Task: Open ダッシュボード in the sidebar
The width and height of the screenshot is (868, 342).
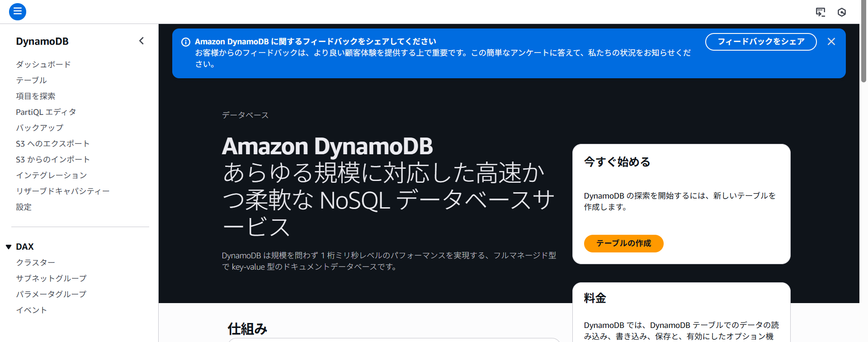Action: coord(43,65)
